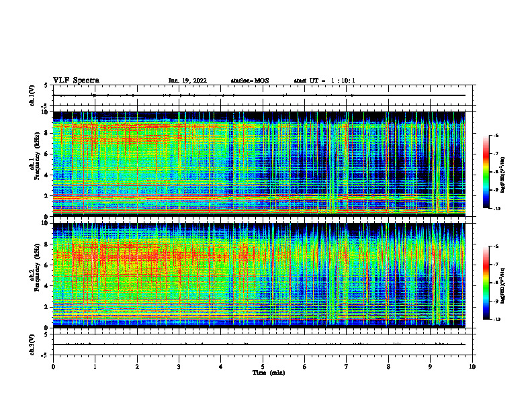The width and height of the screenshot is (532, 411).
Task: Click the "ch.1(V)" axis label
Action: 32,95
